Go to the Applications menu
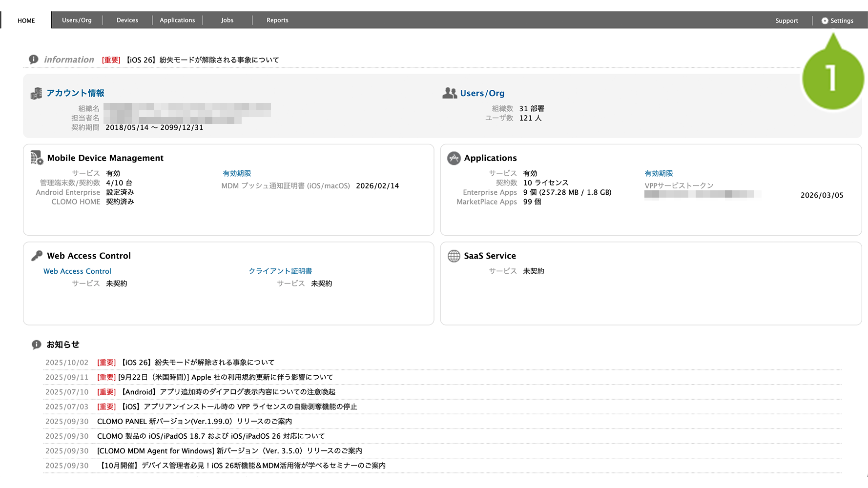The width and height of the screenshot is (868, 488). [x=177, y=20]
